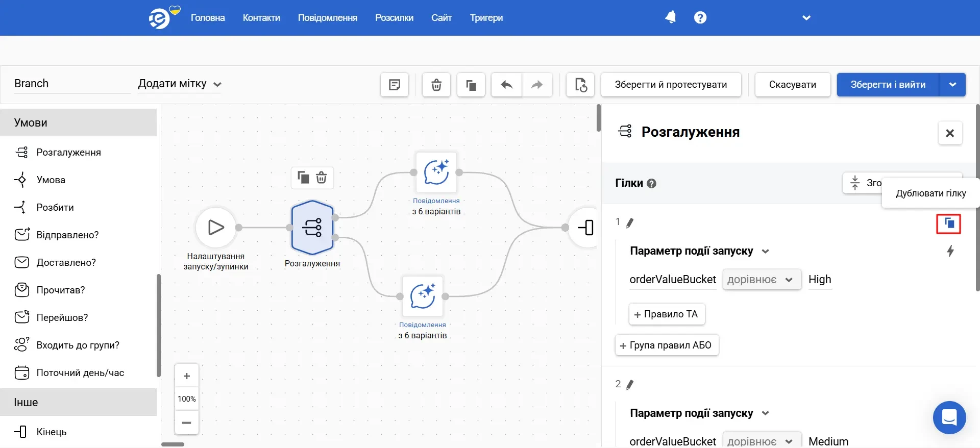Click the notifications bell icon

670,17
